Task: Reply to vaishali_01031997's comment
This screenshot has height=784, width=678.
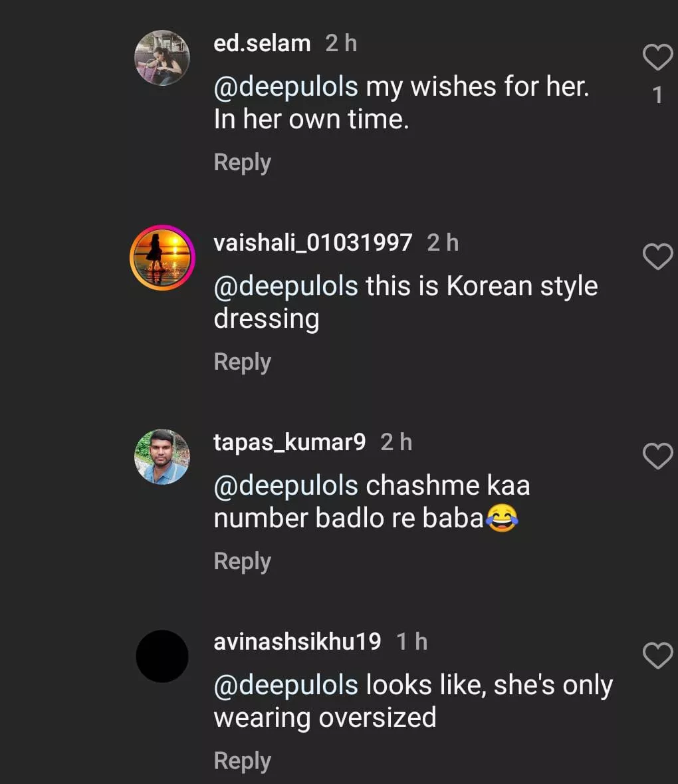Action: (x=242, y=362)
